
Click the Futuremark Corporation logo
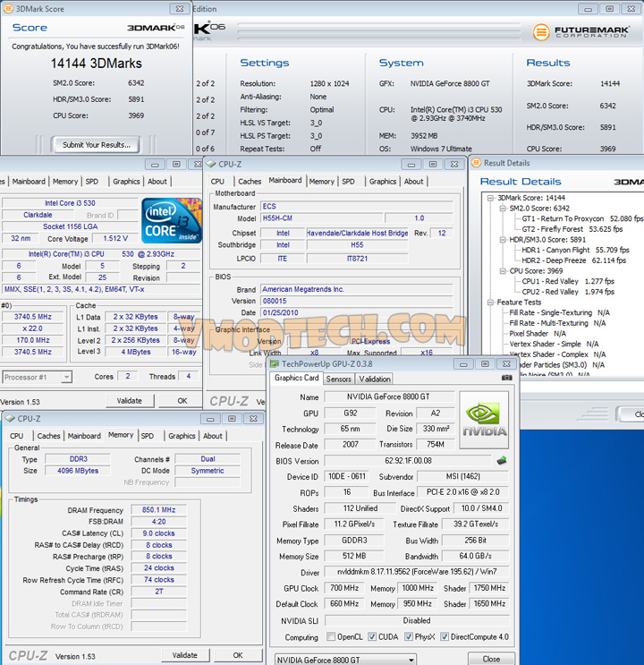pyautogui.click(x=581, y=32)
